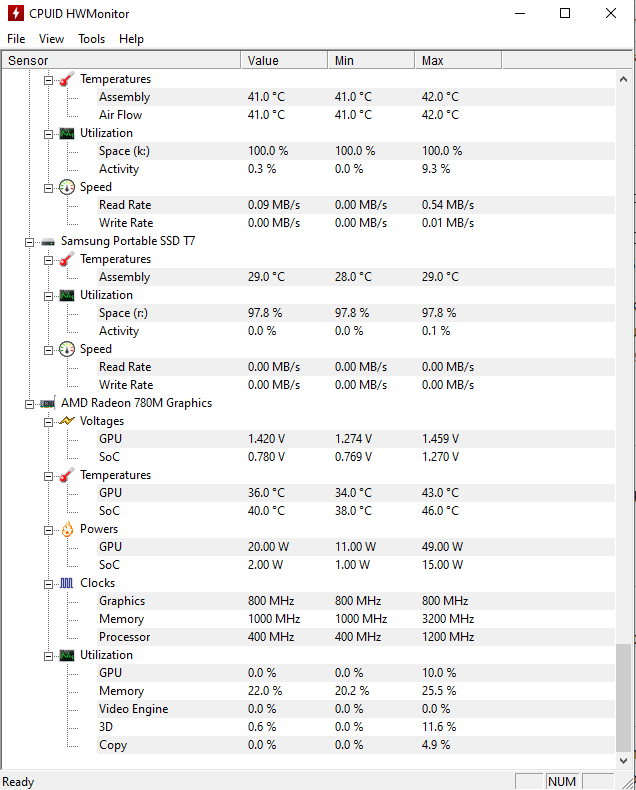Image resolution: width=636 pixels, height=790 pixels.
Task: Click the Radeon Utilization graph icon
Action: click(x=67, y=655)
